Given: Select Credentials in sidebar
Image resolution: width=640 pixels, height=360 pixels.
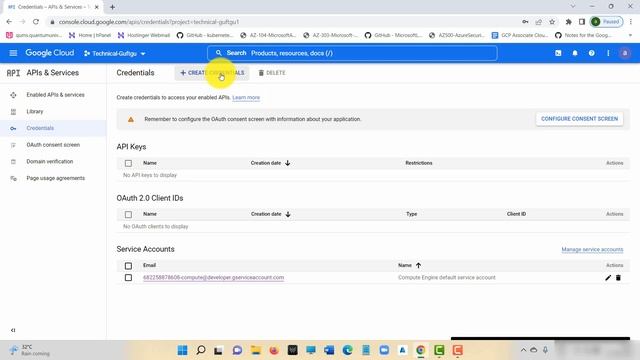Looking at the screenshot, I should [x=40, y=128].
